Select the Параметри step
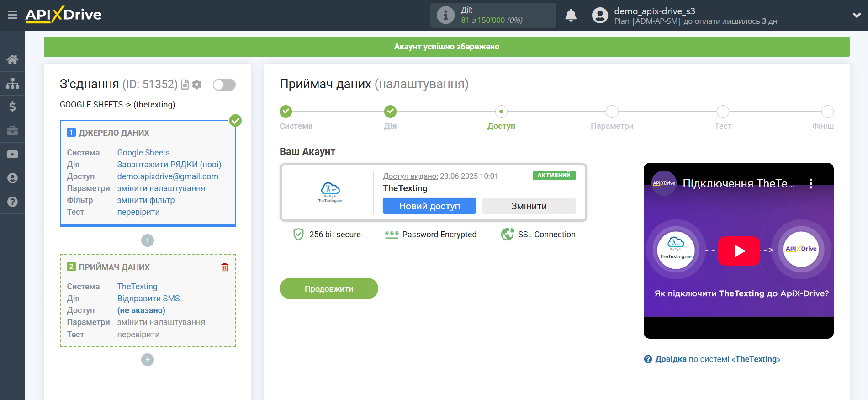Image resolution: width=868 pixels, height=400 pixels. 612,112
